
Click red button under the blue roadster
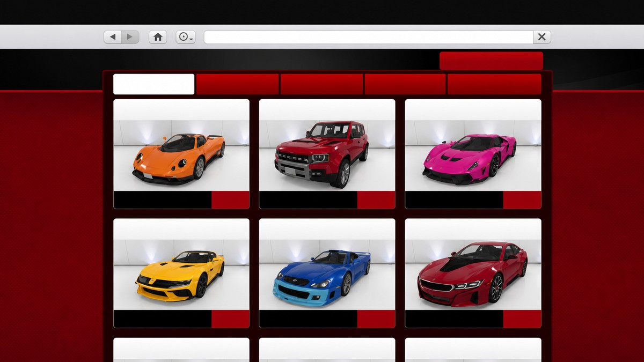click(x=376, y=319)
